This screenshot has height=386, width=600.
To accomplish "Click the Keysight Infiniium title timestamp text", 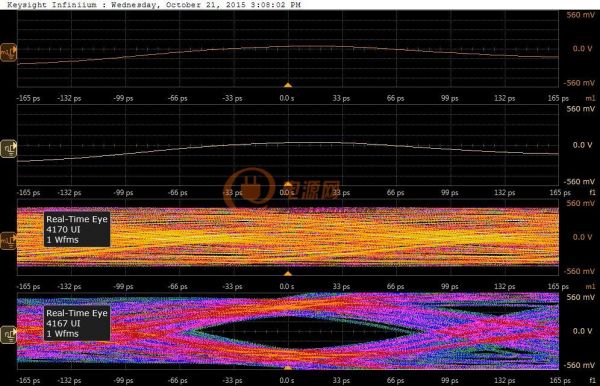I will pos(154,5).
